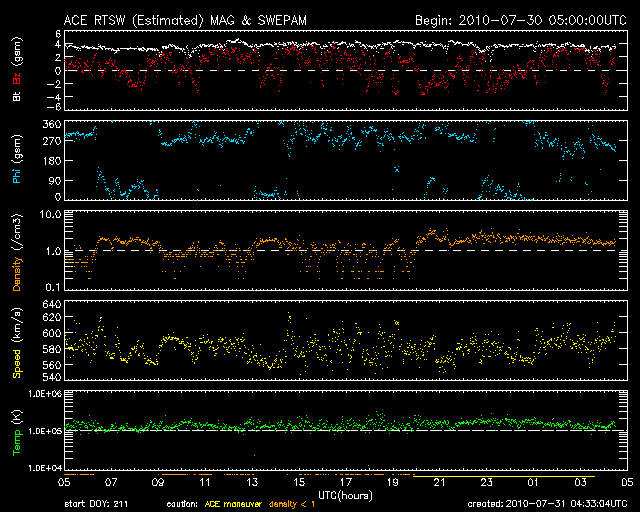Click the 21 hour tick label
Image resolution: width=640 pixels, height=512 pixels.
click(439, 482)
